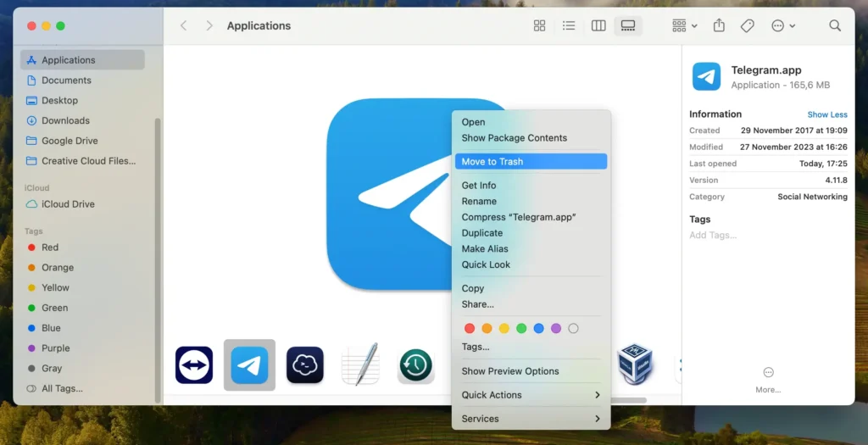Open the Finder search magnifier
868x445 pixels.
[835, 25]
